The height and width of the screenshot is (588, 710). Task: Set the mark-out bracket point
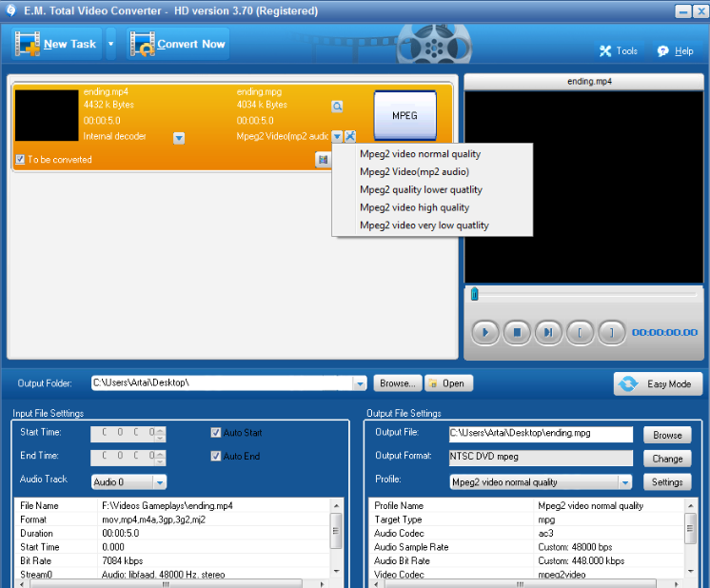click(x=612, y=333)
